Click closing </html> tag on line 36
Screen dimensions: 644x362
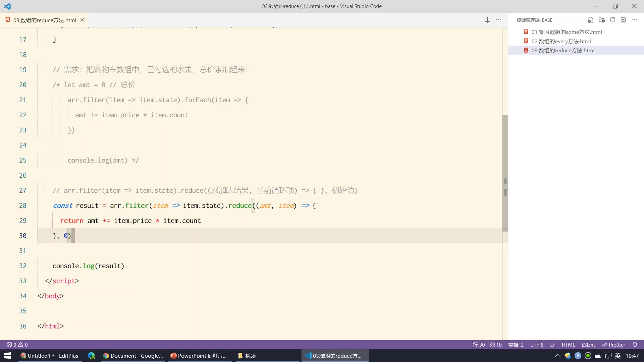click(x=51, y=326)
